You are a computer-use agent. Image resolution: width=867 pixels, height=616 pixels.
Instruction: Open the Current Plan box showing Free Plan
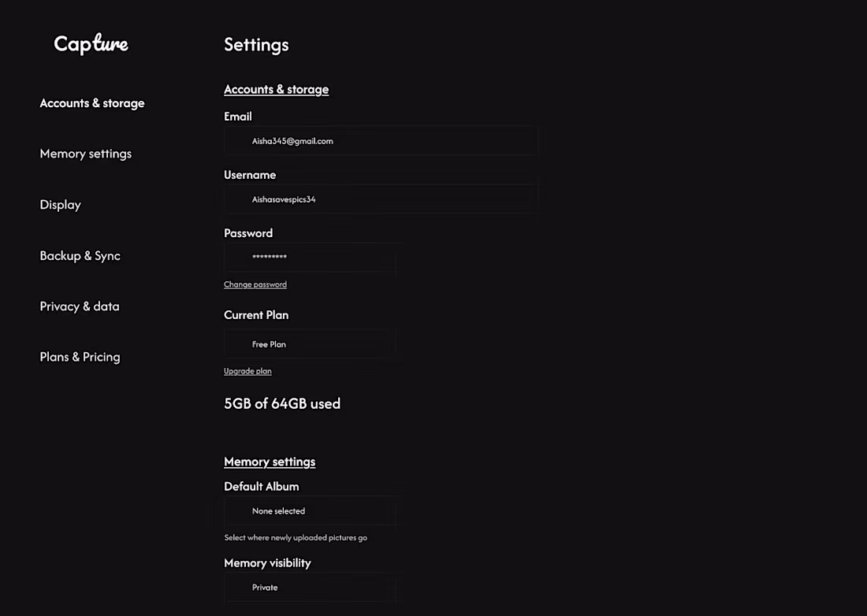[x=310, y=344]
